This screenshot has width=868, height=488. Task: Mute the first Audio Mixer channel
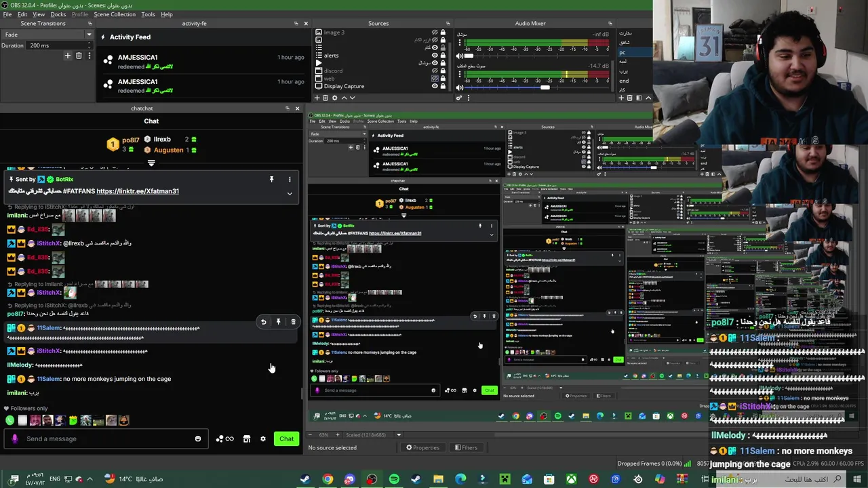(x=459, y=56)
